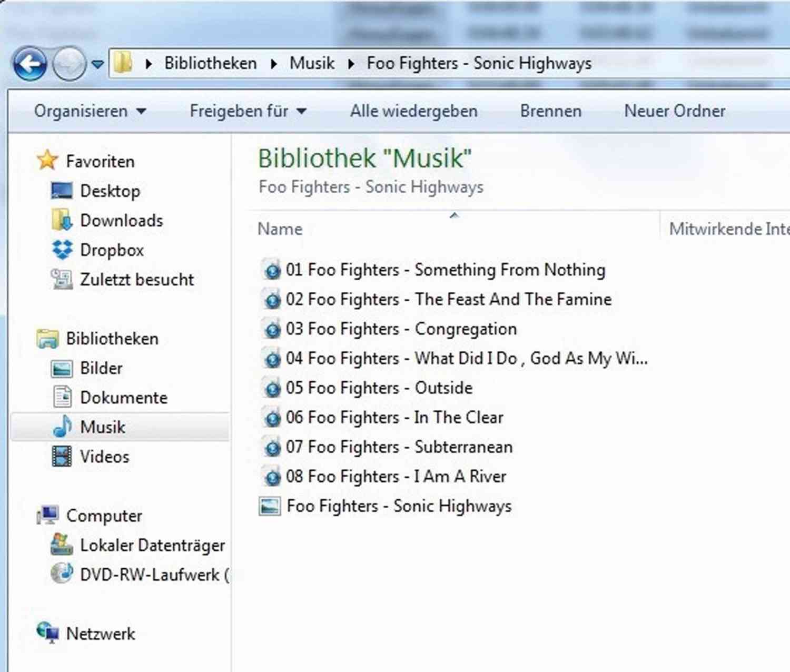Go back with the blue arrow button
This screenshot has width=790, height=672.
pyautogui.click(x=30, y=64)
